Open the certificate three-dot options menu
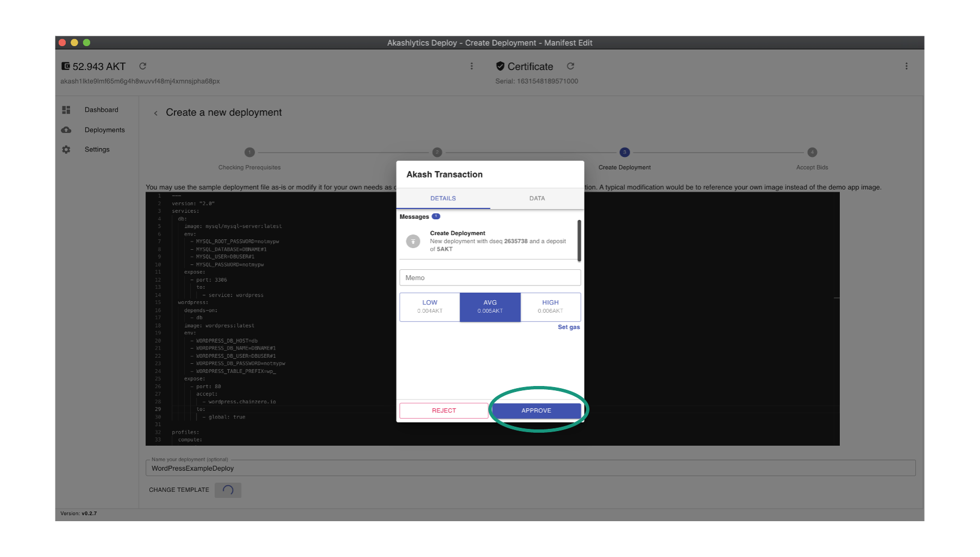The image size is (980, 557). 906,66
